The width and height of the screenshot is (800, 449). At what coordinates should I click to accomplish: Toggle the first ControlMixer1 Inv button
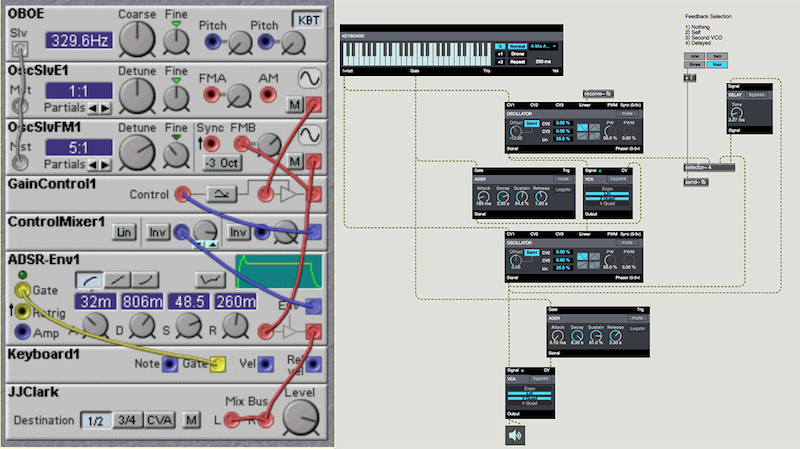[x=157, y=233]
